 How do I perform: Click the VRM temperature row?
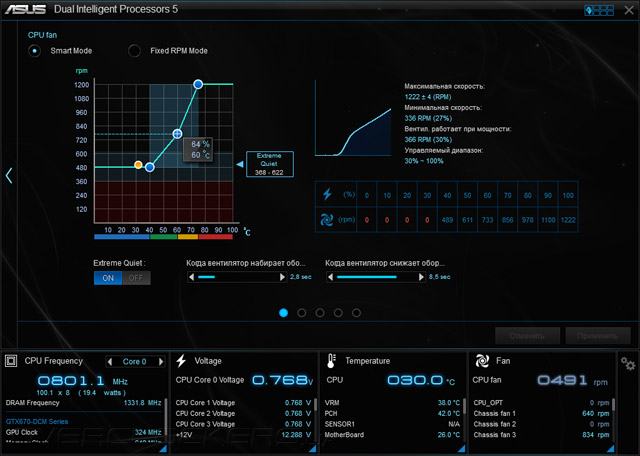[x=392, y=403]
